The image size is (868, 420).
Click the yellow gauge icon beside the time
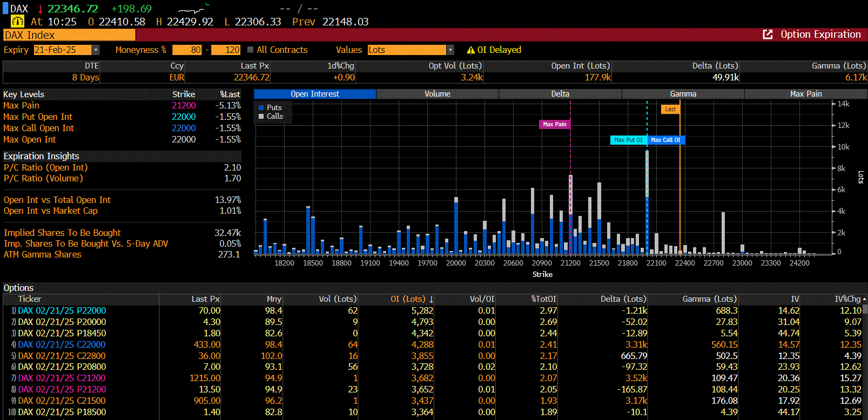[x=17, y=22]
